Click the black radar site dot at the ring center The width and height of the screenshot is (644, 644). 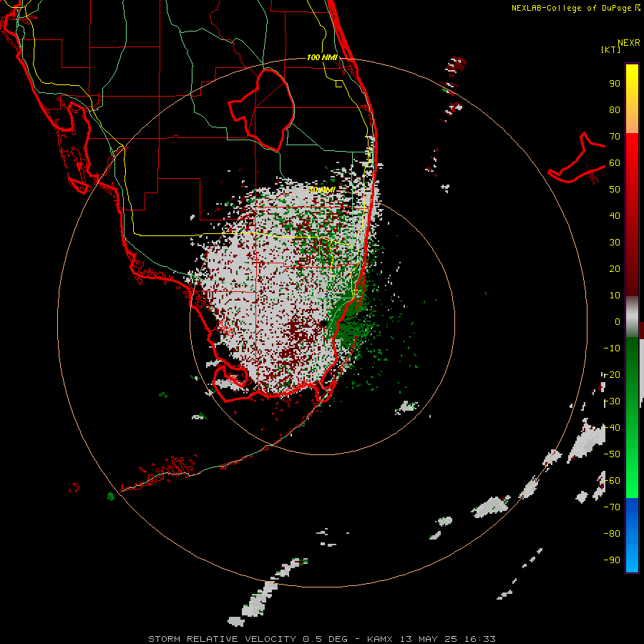(323, 323)
